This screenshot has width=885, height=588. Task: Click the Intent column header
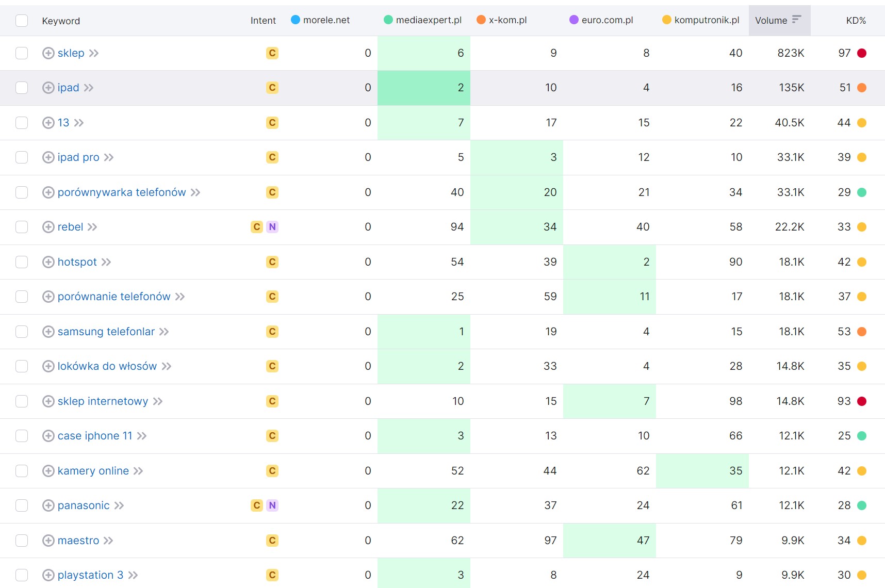pos(263,21)
